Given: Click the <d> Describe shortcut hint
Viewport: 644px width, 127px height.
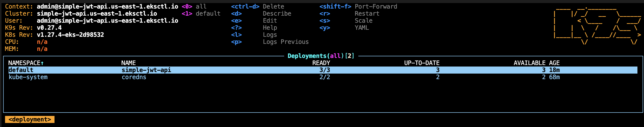Looking at the screenshot, I should point(261,14).
